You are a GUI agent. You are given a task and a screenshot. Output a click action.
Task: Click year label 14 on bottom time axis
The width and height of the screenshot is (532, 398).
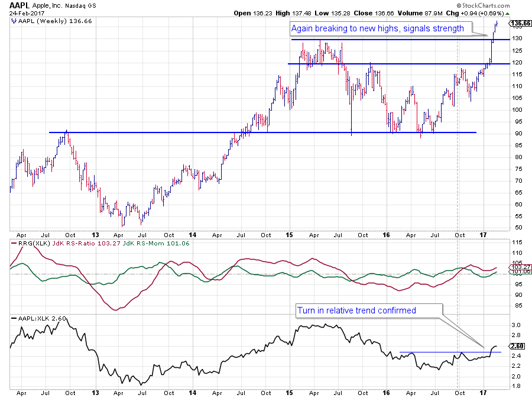[192, 393]
